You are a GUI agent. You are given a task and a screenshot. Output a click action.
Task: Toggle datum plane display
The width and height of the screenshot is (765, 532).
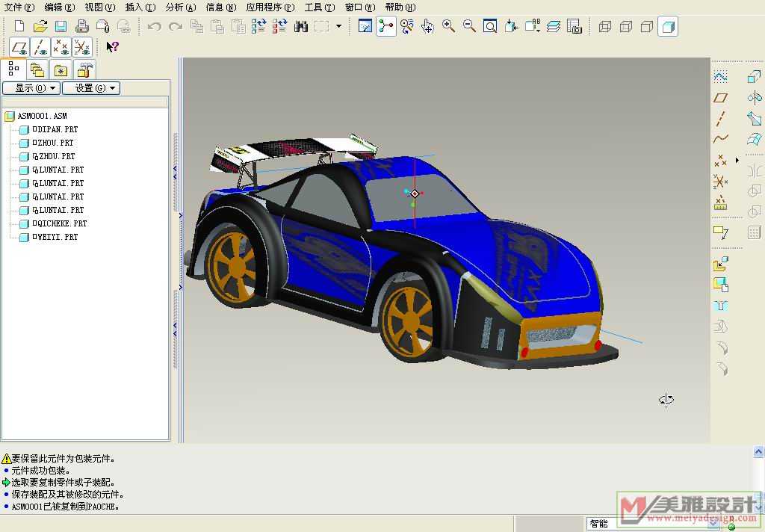point(20,47)
